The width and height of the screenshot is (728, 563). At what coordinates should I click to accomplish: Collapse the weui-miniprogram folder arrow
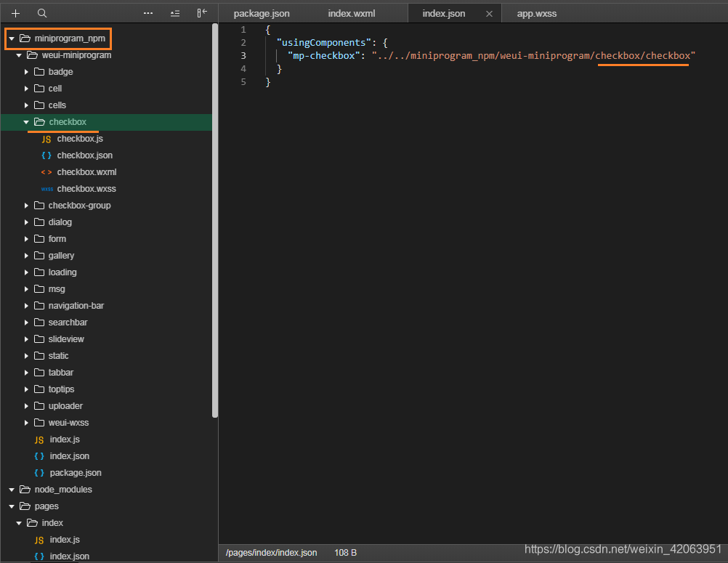[19, 55]
